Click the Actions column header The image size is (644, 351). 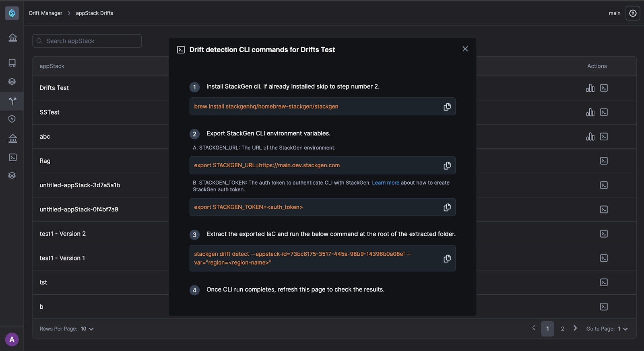pyautogui.click(x=597, y=66)
